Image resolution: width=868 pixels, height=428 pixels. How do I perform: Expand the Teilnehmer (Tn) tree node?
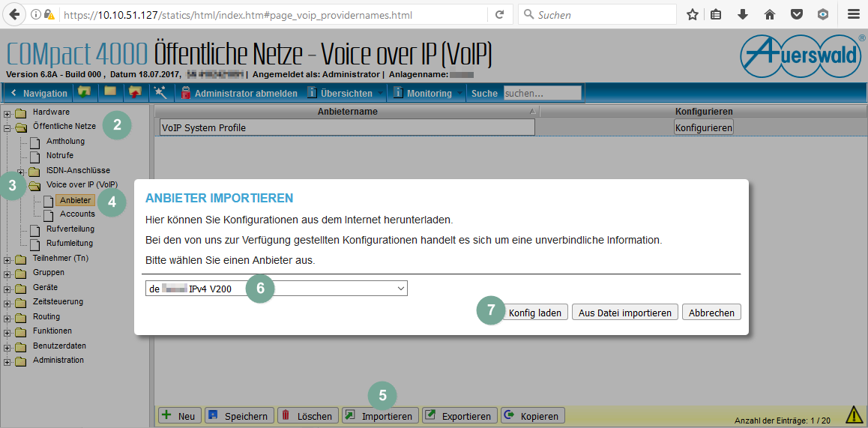coord(7,259)
